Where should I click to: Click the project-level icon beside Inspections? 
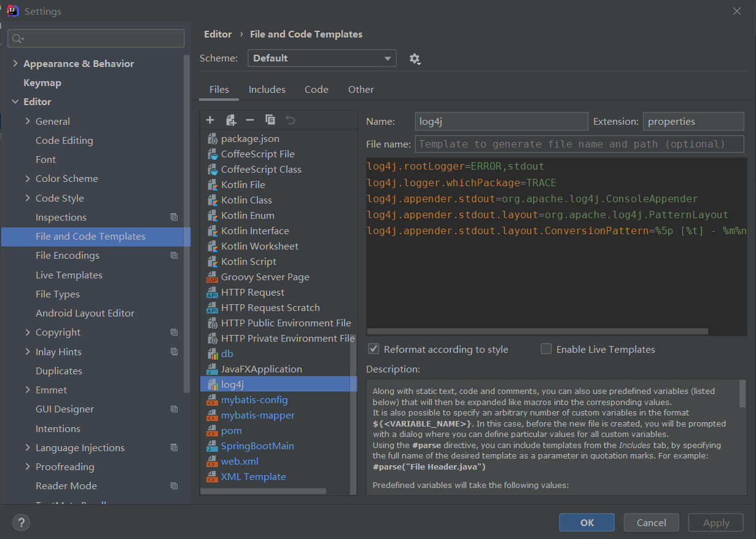point(174,217)
